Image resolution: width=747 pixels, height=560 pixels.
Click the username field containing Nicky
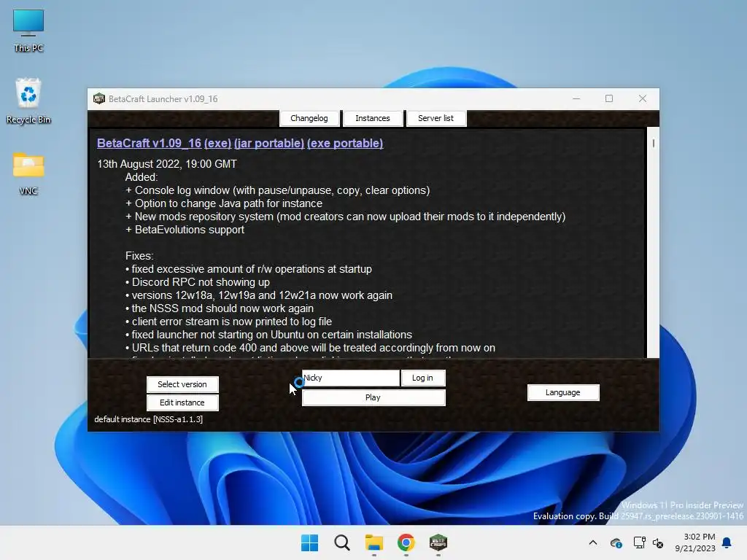click(x=351, y=378)
